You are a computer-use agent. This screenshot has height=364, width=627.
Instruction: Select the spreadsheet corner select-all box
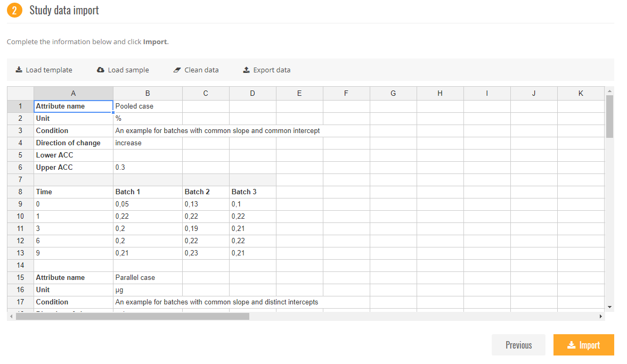(x=20, y=94)
